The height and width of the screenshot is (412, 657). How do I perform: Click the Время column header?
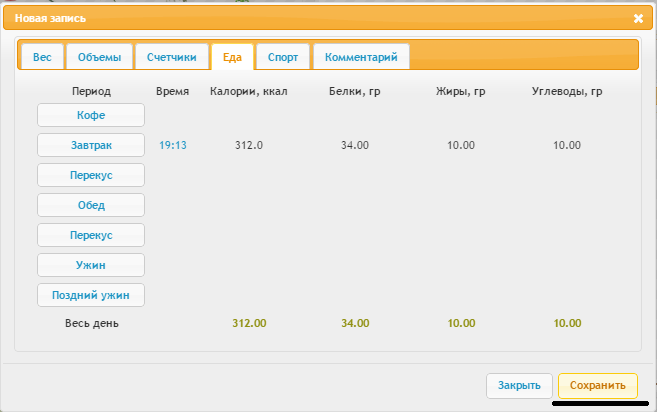[x=173, y=91]
